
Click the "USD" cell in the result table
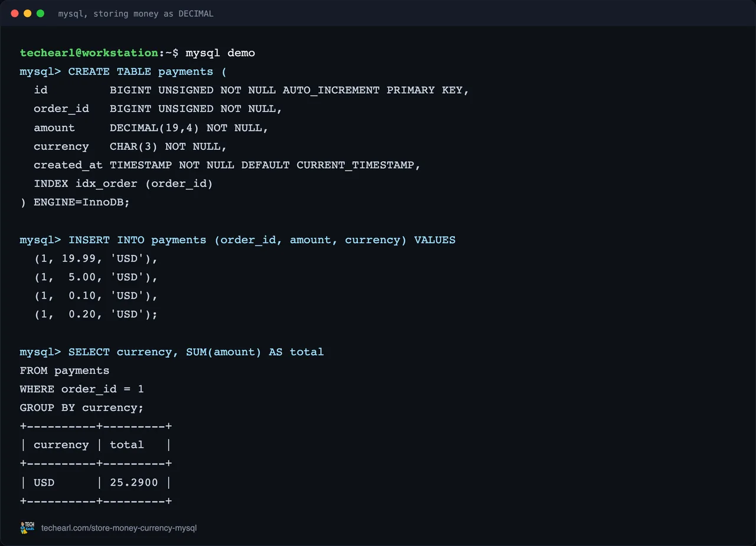[x=44, y=483]
